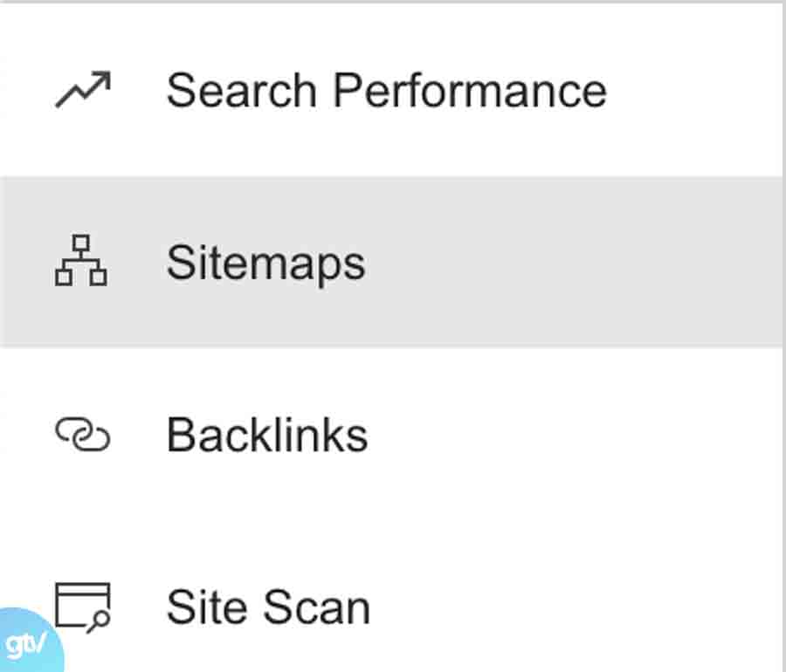Click the Sitemaps hierarchy tree icon
The width and height of the screenshot is (786, 672).
[x=81, y=261]
